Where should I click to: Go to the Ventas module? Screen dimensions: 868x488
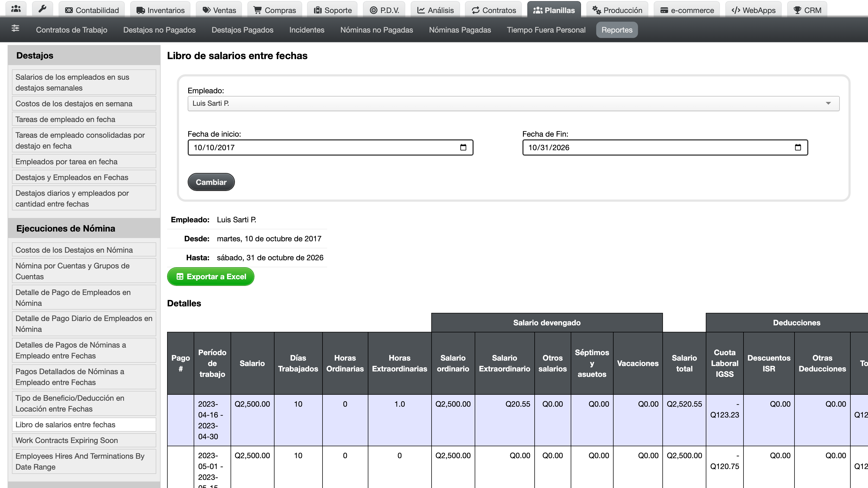pyautogui.click(x=219, y=10)
